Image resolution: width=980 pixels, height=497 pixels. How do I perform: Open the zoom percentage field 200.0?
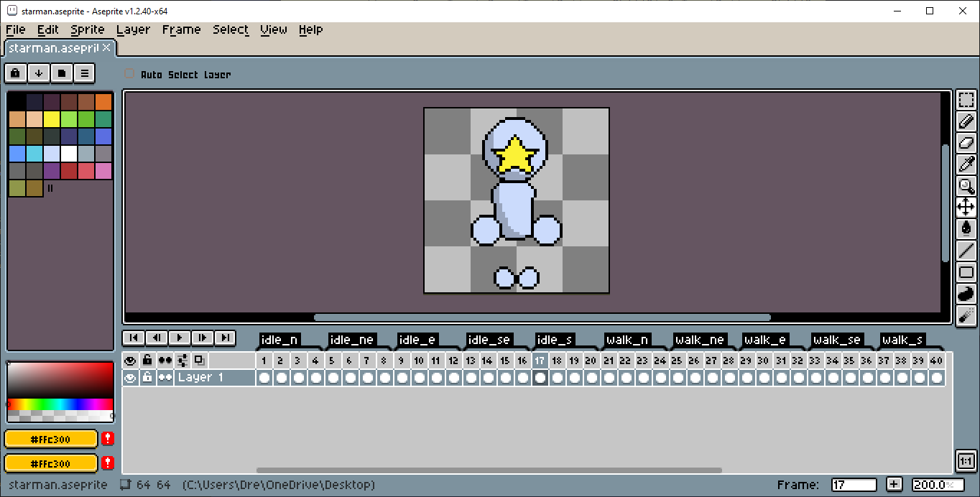tap(938, 485)
